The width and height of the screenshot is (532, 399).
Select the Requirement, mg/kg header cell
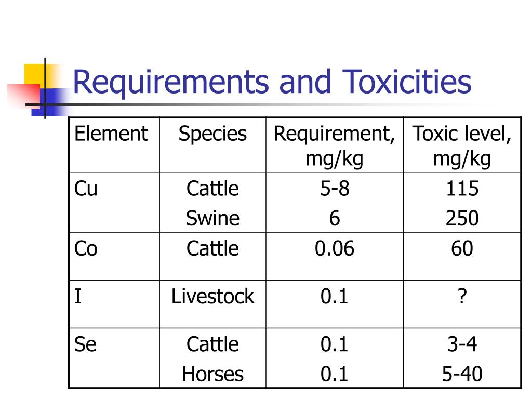pos(335,145)
